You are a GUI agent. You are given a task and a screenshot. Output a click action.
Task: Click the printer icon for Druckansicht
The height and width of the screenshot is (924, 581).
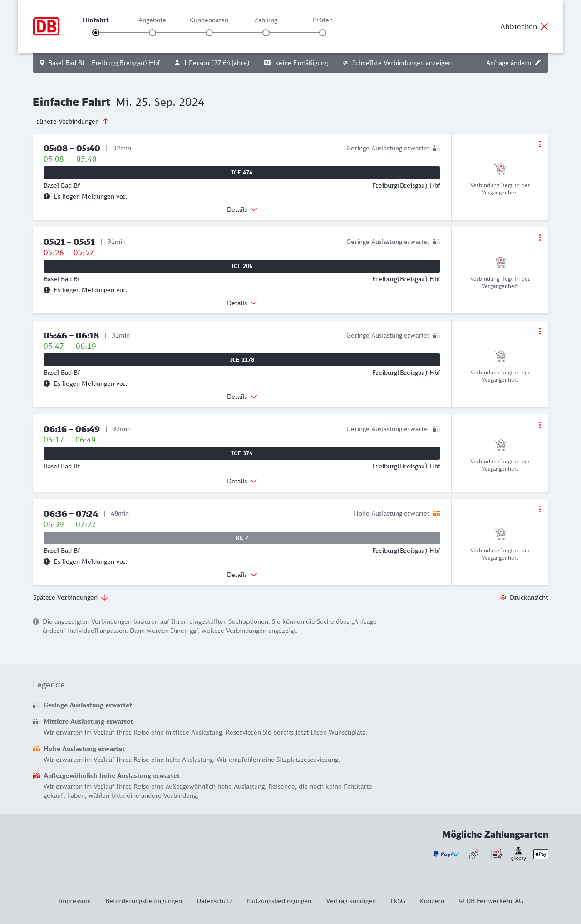click(503, 597)
